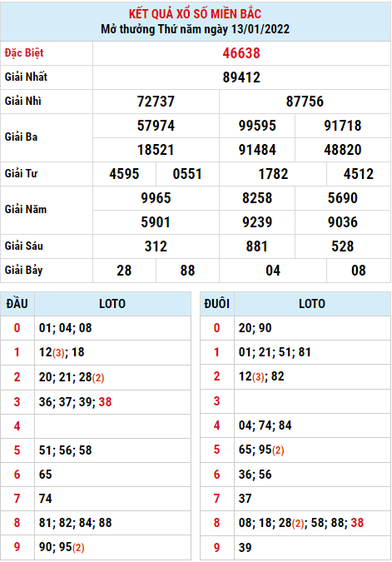Select the Đặc Biệt row label
This screenshot has width=392, height=562.
24,53
